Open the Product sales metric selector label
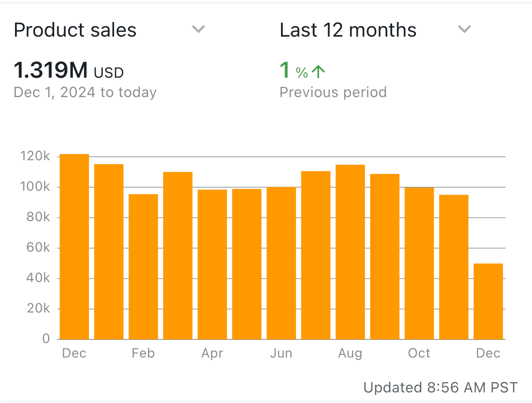The width and height of the screenshot is (532, 403). coord(75,30)
